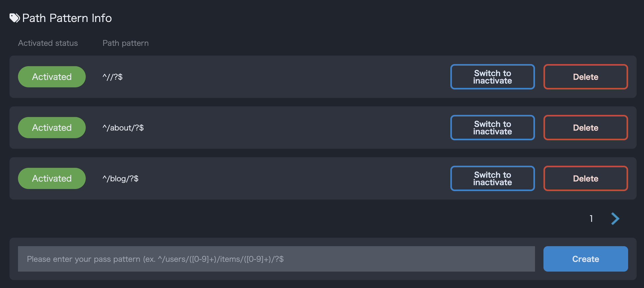Screen dimensions: 644x288
Task: Click the Activated status column header
Action: [x=48, y=43]
